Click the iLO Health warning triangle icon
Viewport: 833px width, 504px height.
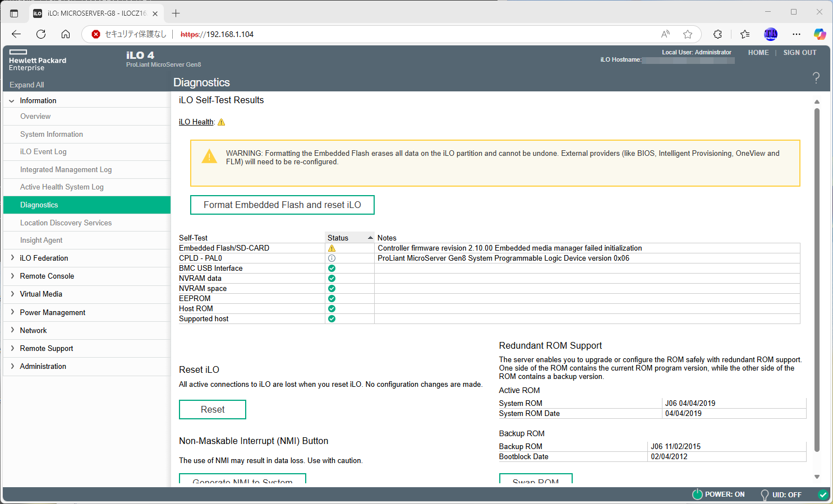pos(221,122)
